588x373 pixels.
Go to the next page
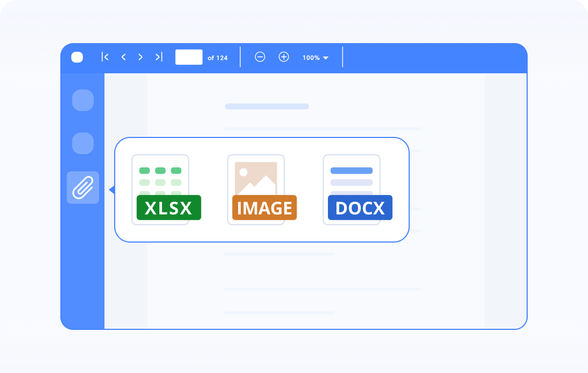click(x=141, y=57)
